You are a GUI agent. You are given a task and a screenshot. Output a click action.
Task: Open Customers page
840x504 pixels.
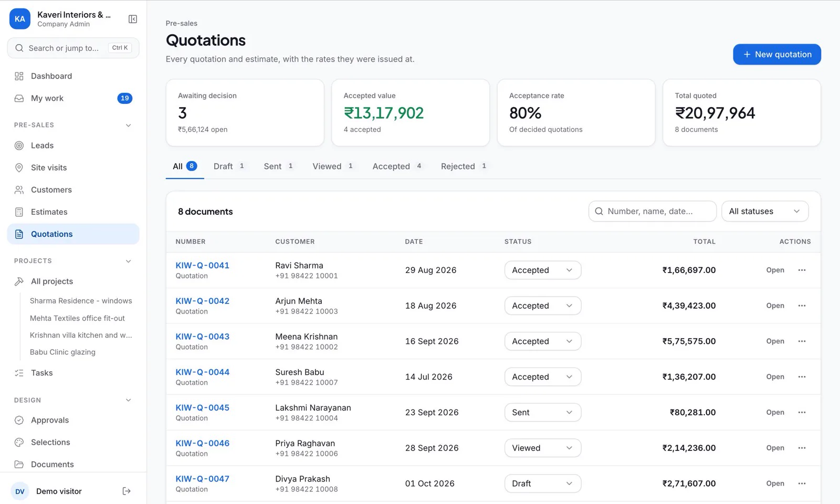73,190
